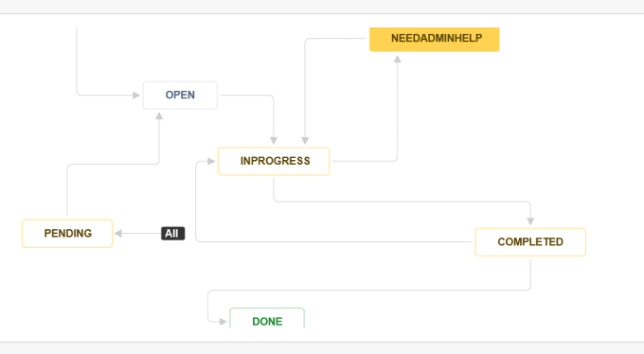Select the OPEN status node
This screenshot has height=354, width=644.
pyautogui.click(x=180, y=96)
